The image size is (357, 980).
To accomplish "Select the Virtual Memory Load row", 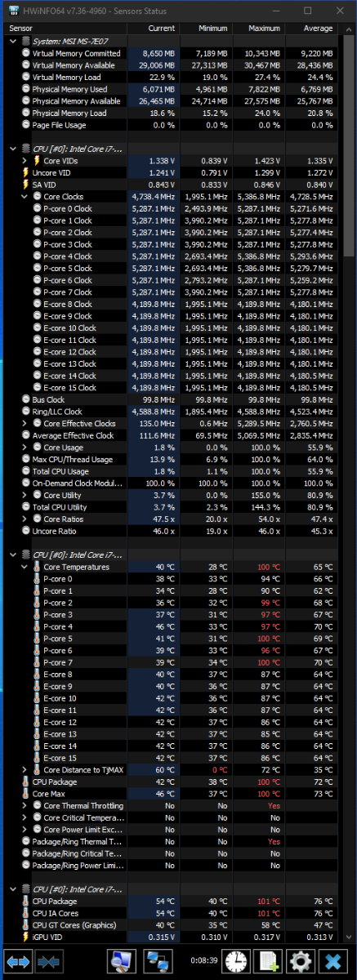I will tap(170, 77).
